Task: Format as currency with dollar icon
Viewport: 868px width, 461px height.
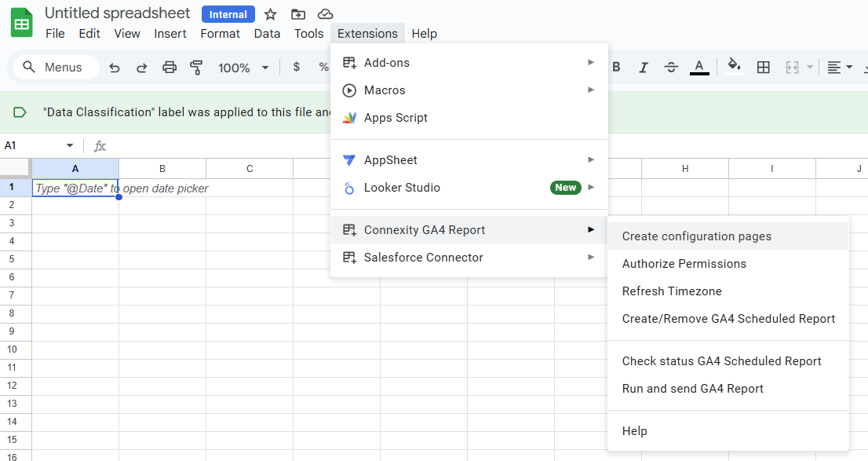Action: click(x=297, y=67)
